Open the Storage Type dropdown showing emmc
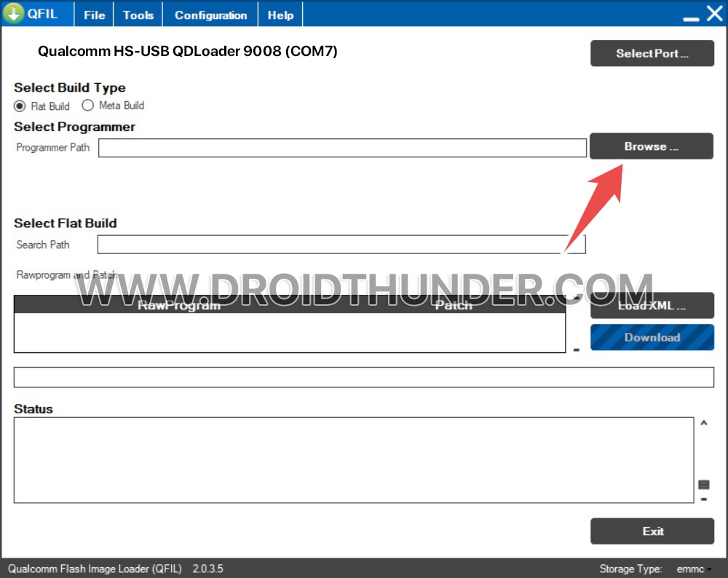 (x=692, y=569)
